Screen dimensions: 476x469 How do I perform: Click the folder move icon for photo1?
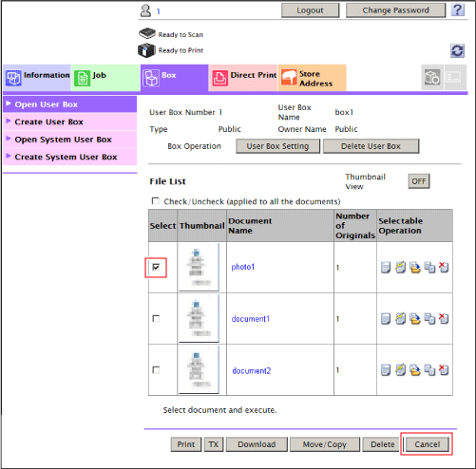click(x=415, y=267)
